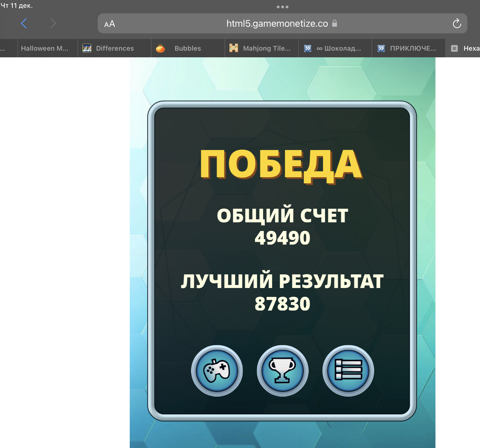Screen dimensions: 480x448
Task: Switch to the Halloween M... tab
Action: pos(45,48)
